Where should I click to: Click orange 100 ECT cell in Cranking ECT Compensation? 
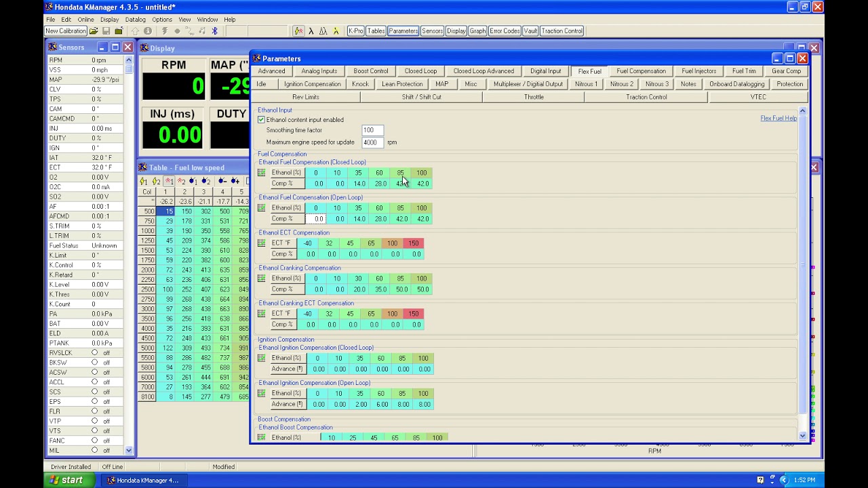click(x=392, y=314)
